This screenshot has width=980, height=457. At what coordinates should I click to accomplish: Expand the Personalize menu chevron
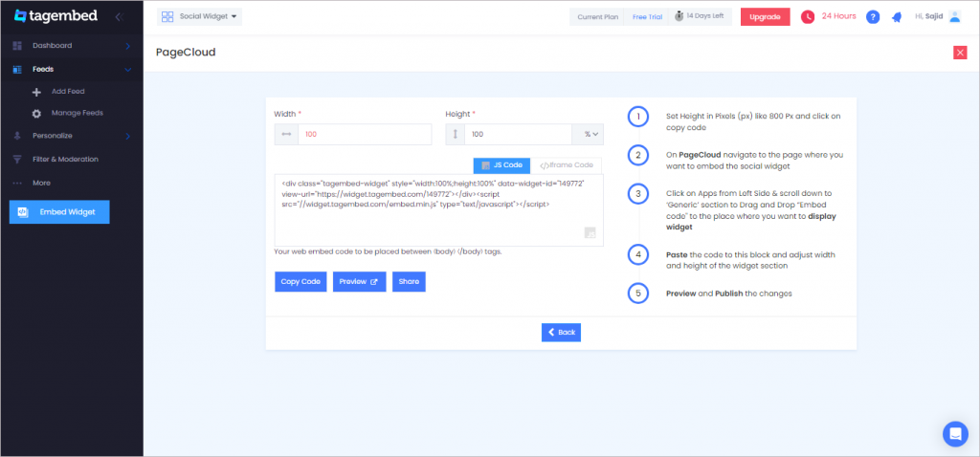[127, 136]
